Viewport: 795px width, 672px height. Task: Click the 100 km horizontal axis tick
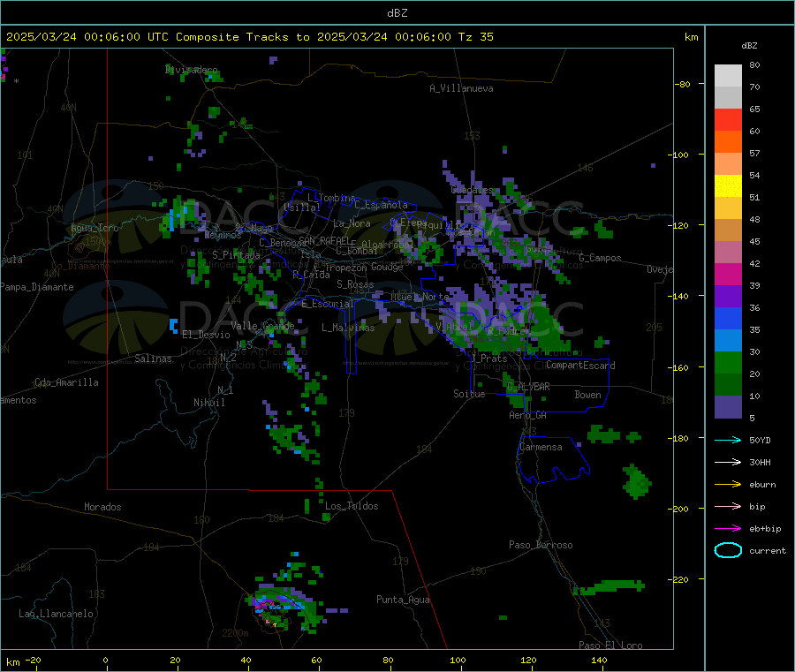[x=458, y=660]
